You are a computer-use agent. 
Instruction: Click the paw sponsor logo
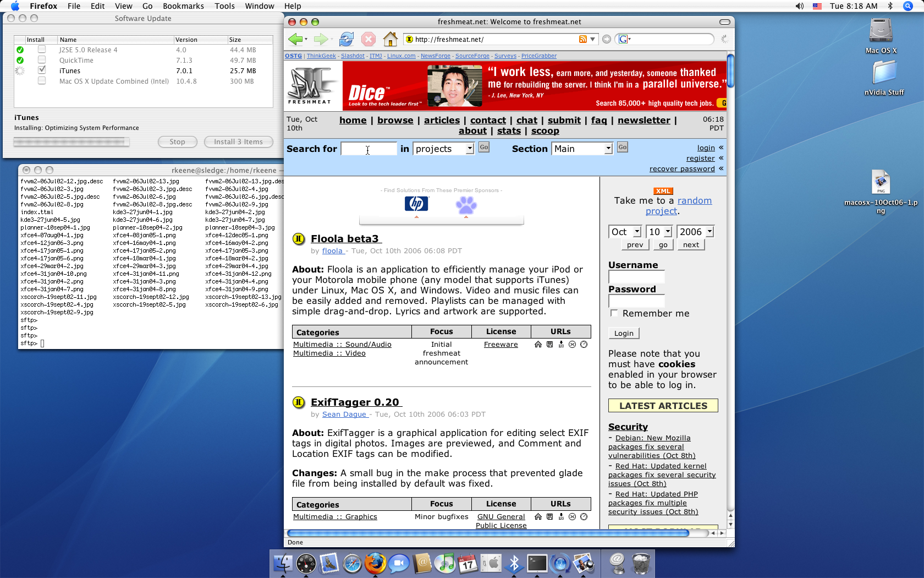pyautogui.click(x=466, y=205)
